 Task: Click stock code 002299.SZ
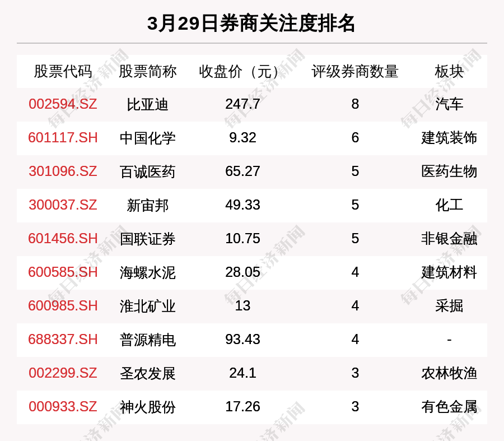coord(63,373)
